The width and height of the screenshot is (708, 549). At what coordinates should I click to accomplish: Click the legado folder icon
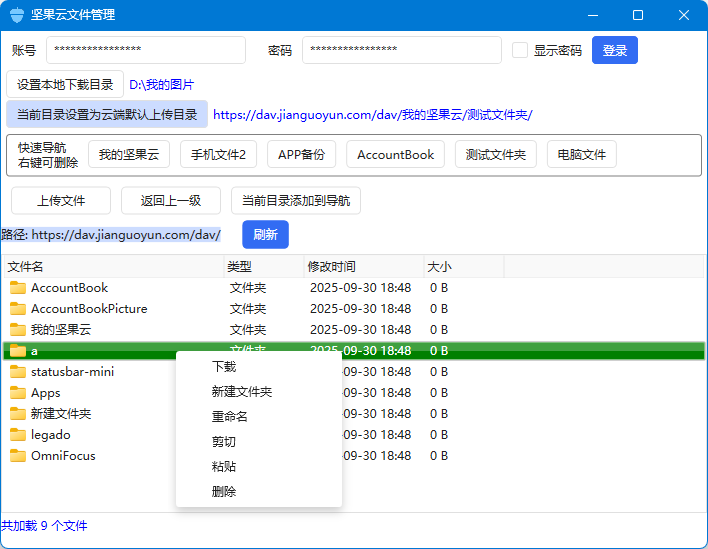(17, 435)
